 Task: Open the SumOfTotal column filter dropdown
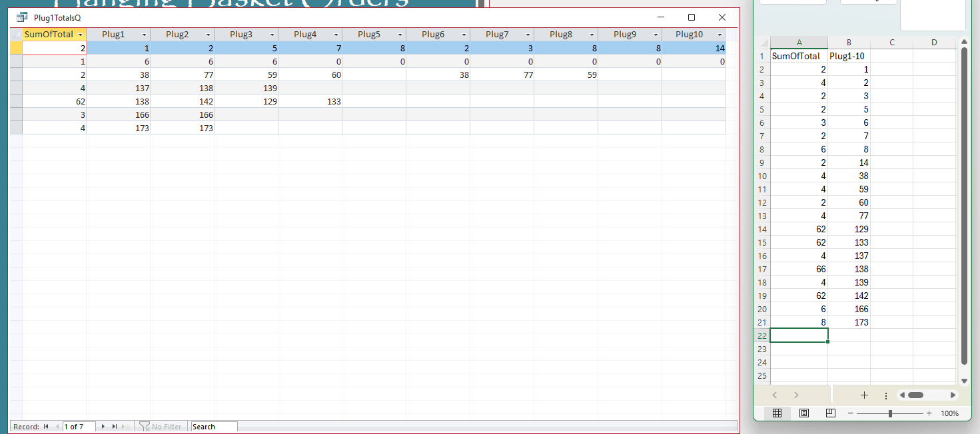pyautogui.click(x=80, y=34)
